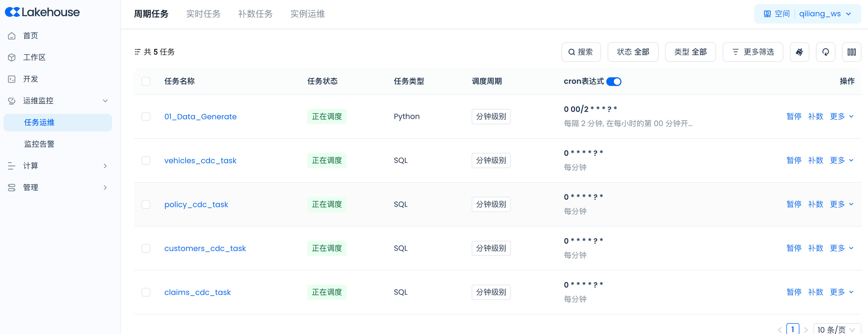This screenshot has height=334, width=868.
Task: Switch to the 实时任务 tab
Action: point(203,14)
